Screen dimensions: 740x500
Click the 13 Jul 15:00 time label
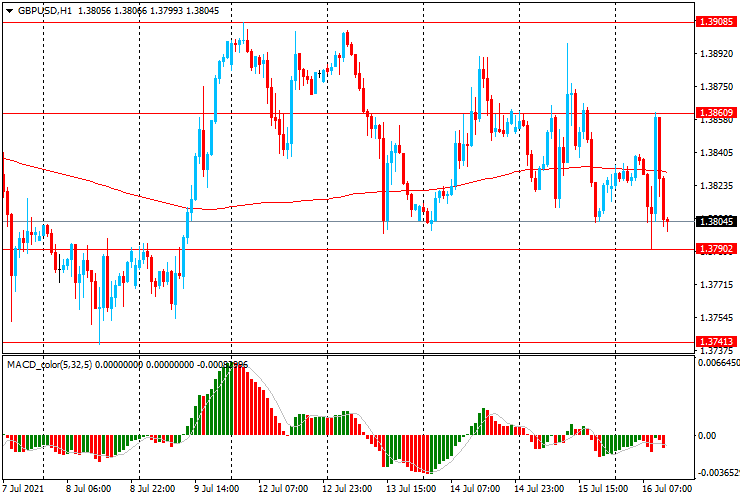(412, 491)
